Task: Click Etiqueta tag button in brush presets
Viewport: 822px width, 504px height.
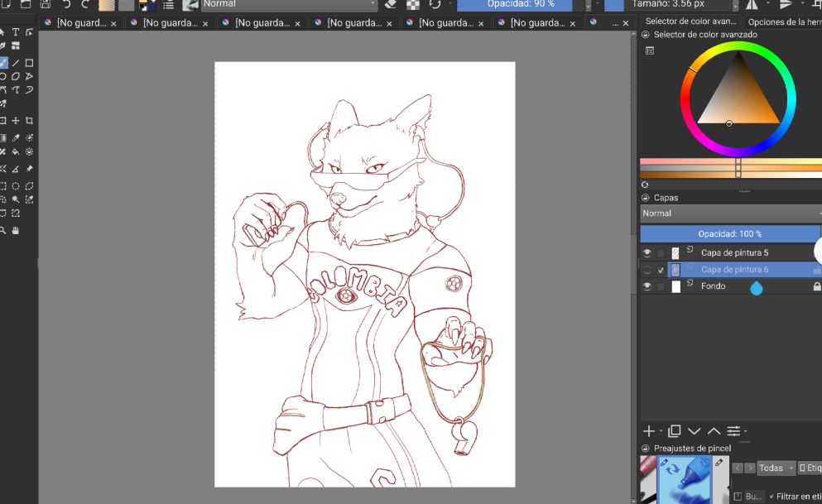Action: click(x=810, y=468)
